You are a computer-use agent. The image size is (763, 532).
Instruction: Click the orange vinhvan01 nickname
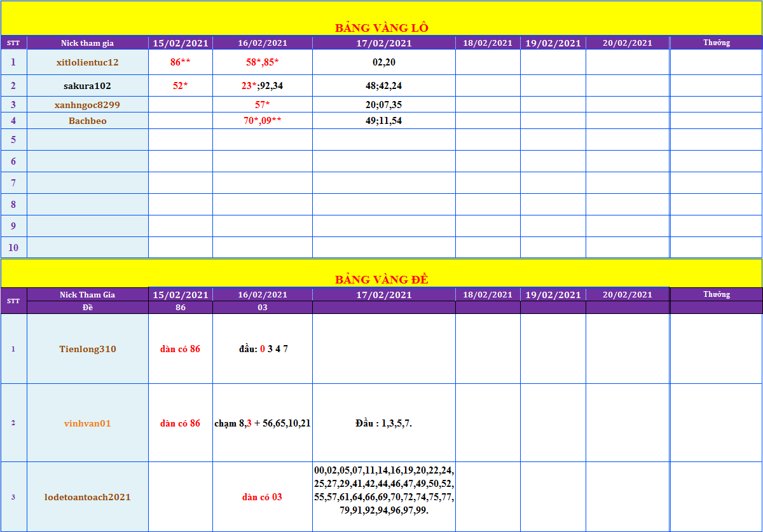(x=87, y=423)
